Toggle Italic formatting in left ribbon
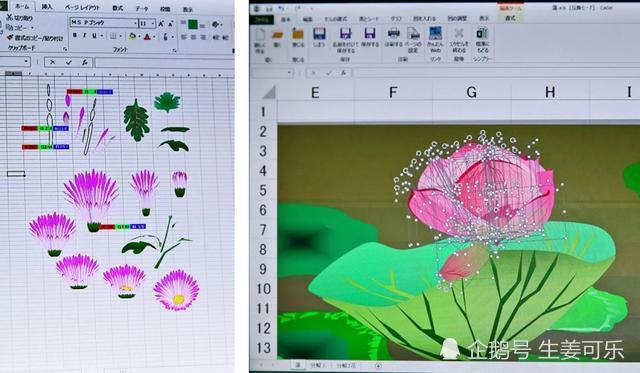This screenshot has height=373, width=640. (84, 36)
